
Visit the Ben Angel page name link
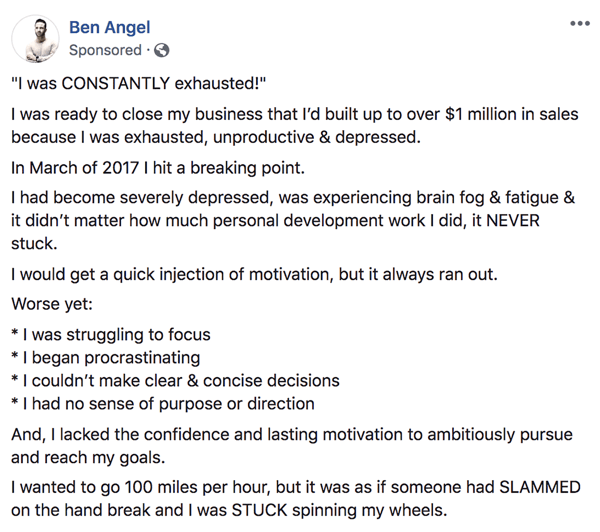[x=109, y=27]
